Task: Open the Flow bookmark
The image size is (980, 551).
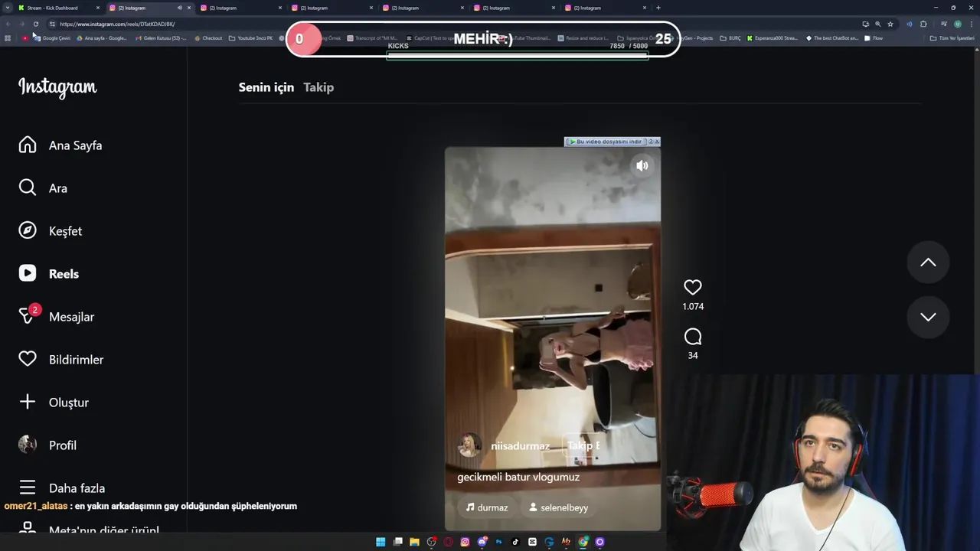Action: point(874,37)
